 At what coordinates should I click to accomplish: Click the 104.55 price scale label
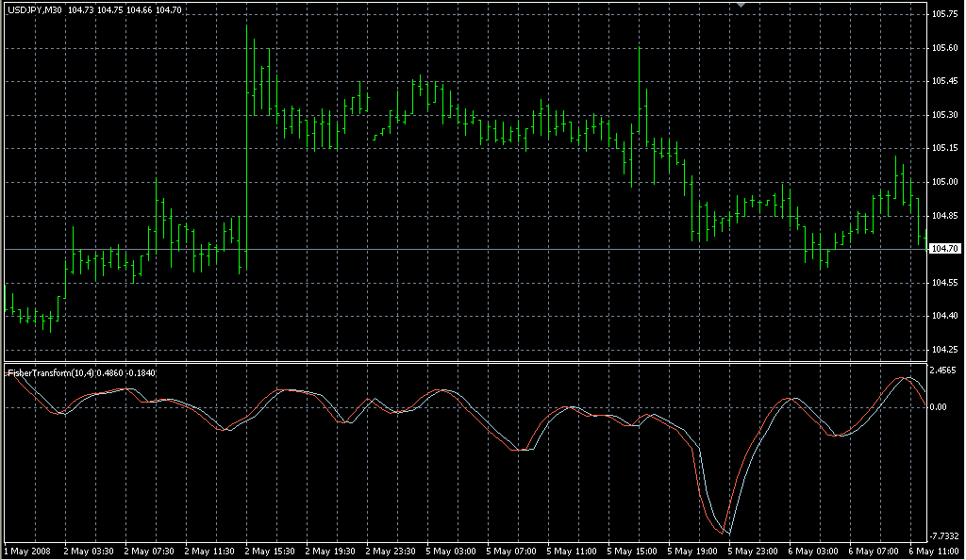(944, 283)
